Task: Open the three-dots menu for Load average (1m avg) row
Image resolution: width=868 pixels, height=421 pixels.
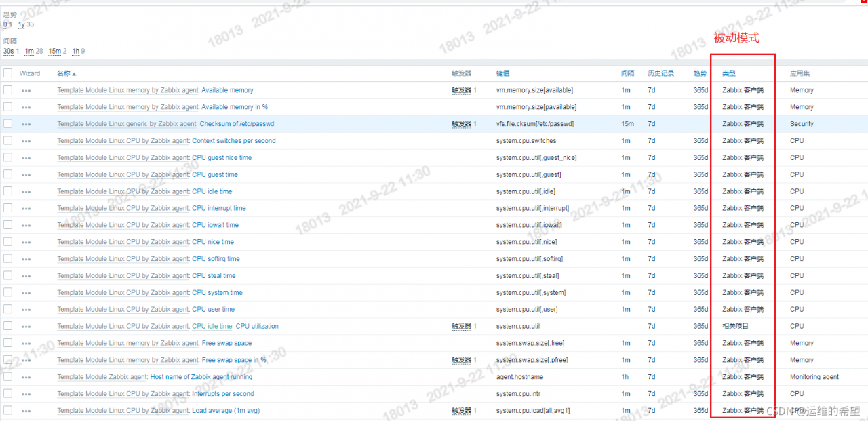Action: click(26, 411)
